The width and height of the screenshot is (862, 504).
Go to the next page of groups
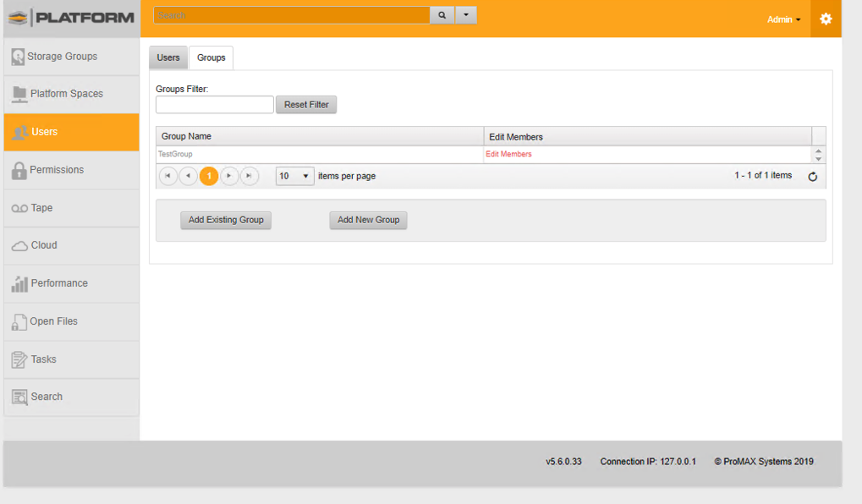click(x=229, y=176)
